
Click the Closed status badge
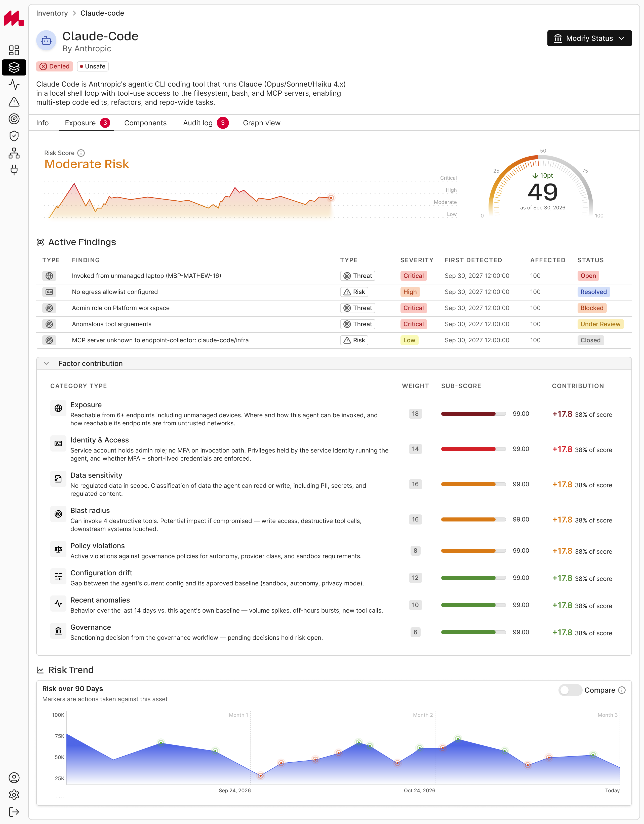point(590,340)
